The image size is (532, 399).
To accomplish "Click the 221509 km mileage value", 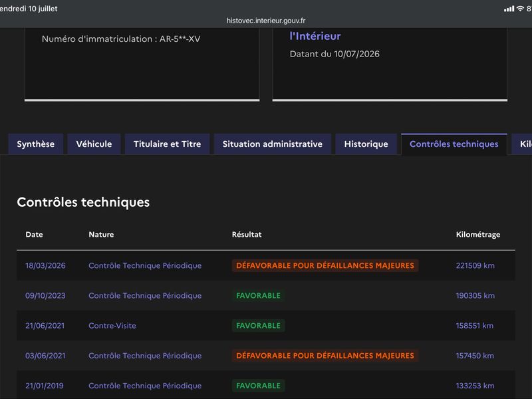I will [475, 265].
